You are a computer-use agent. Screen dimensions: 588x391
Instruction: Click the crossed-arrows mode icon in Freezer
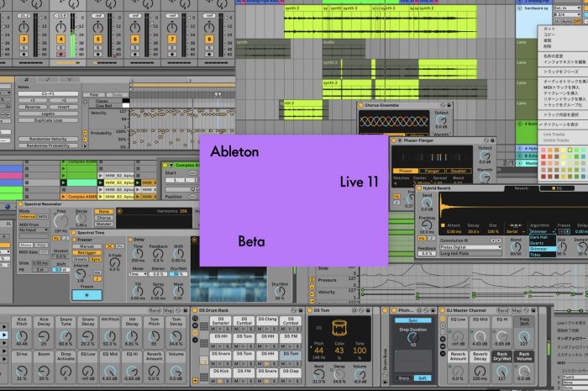tap(109, 246)
